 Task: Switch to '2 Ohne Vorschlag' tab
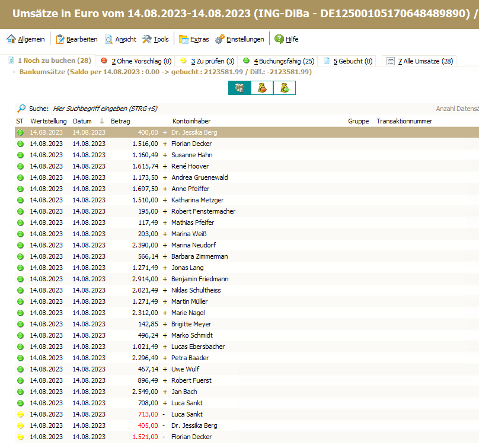point(136,61)
